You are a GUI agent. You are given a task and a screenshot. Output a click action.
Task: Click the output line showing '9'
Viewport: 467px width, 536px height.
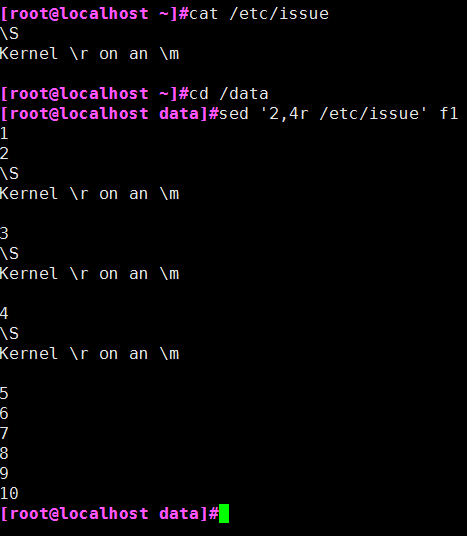[4, 473]
